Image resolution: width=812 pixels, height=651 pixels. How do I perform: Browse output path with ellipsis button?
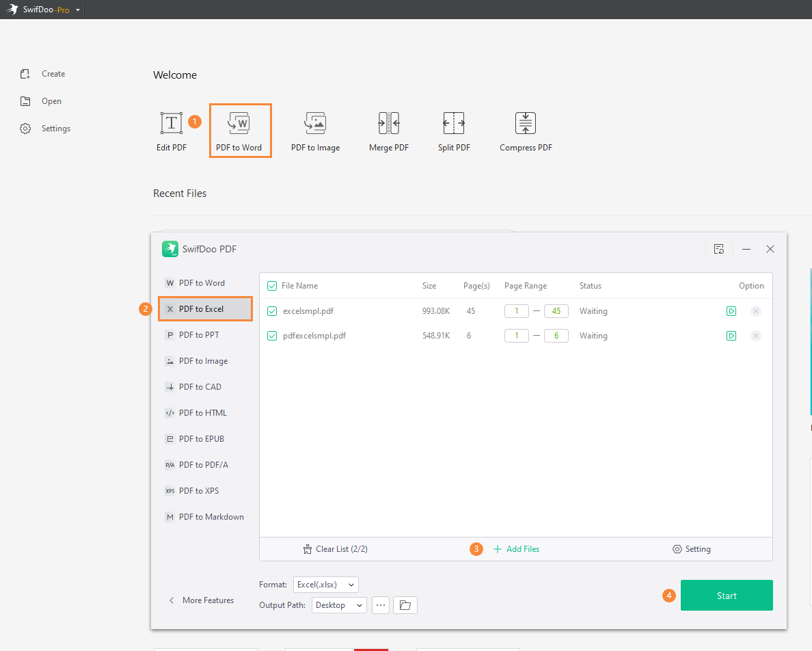tap(381, 605)
